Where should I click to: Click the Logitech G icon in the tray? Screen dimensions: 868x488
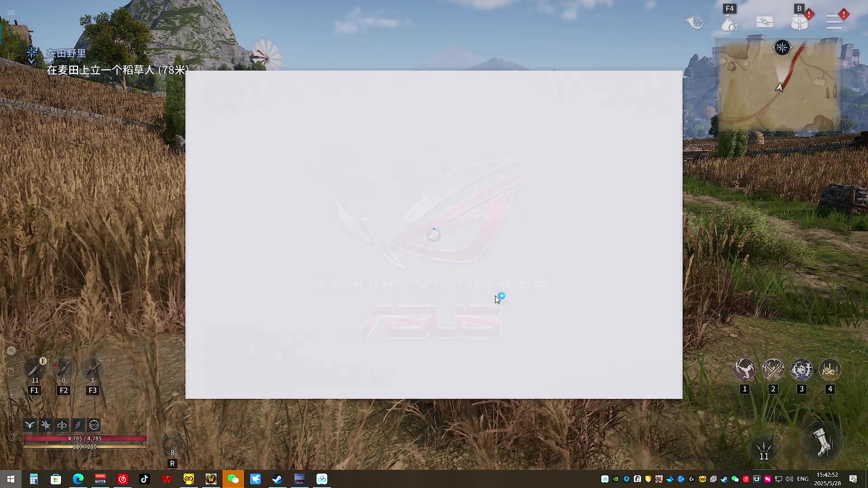click(692, 479)
